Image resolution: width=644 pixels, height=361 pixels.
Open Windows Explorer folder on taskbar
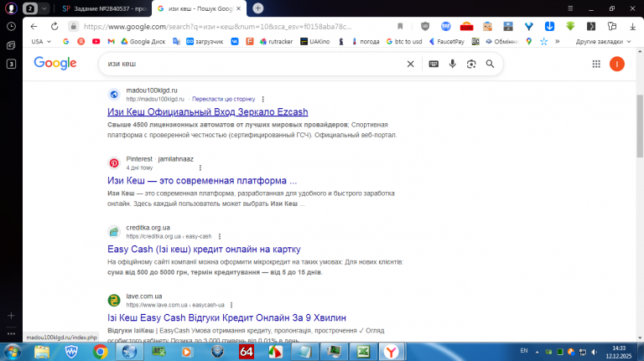tap(42, 352)
